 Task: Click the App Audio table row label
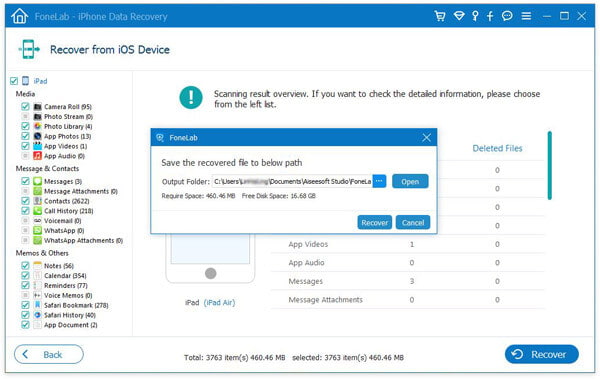(306, 263)
